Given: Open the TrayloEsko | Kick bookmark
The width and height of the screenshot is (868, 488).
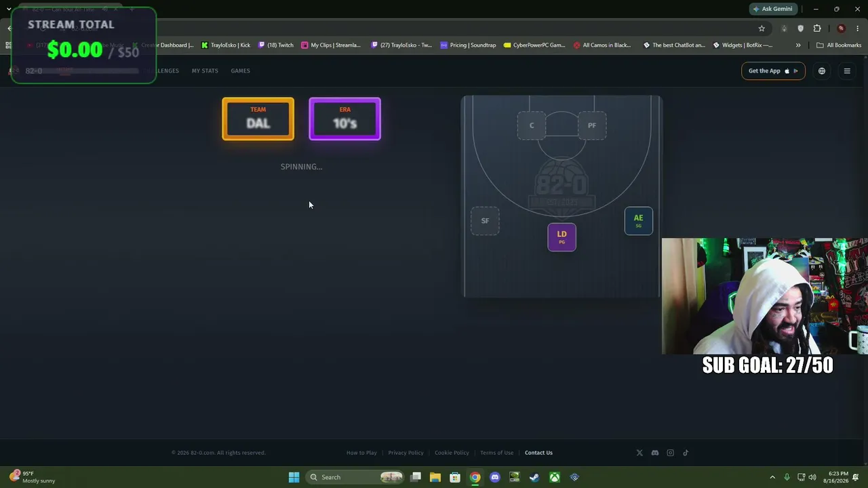Looking at the screenshot, I should [x=226, y=45].
